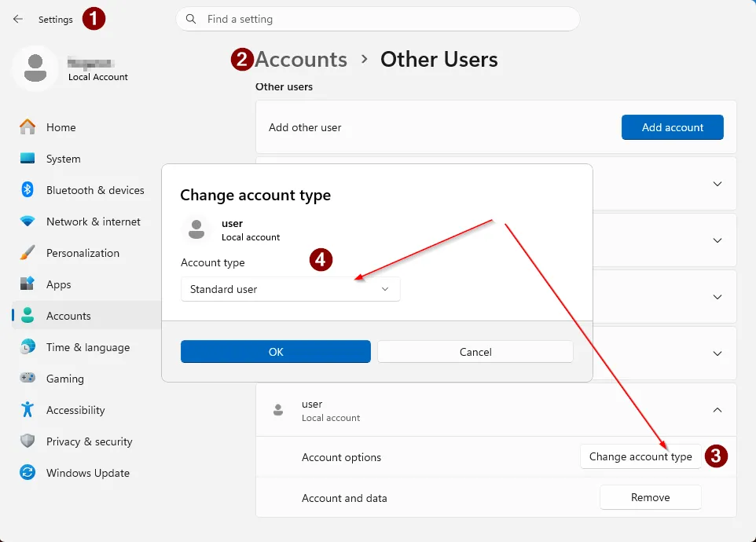This screenshot has height=542, width=756.
Task: Click Change account type button
Action: click(x=640, y=456)
